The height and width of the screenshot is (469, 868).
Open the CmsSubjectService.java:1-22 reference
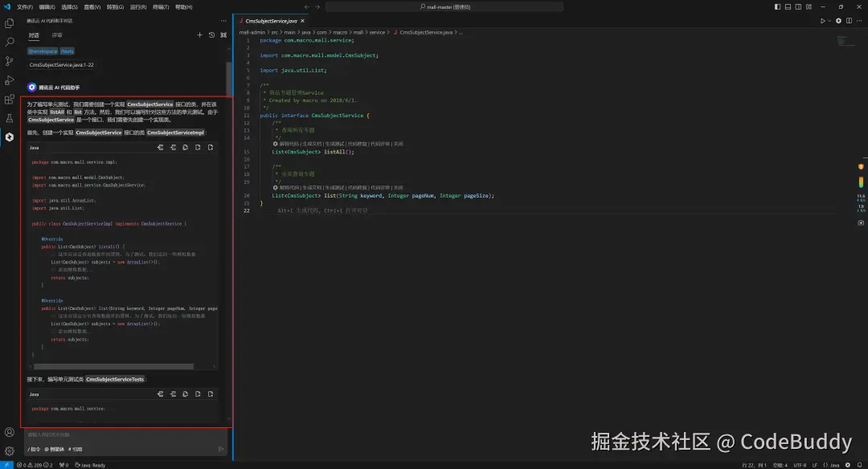tap(61, 65)
